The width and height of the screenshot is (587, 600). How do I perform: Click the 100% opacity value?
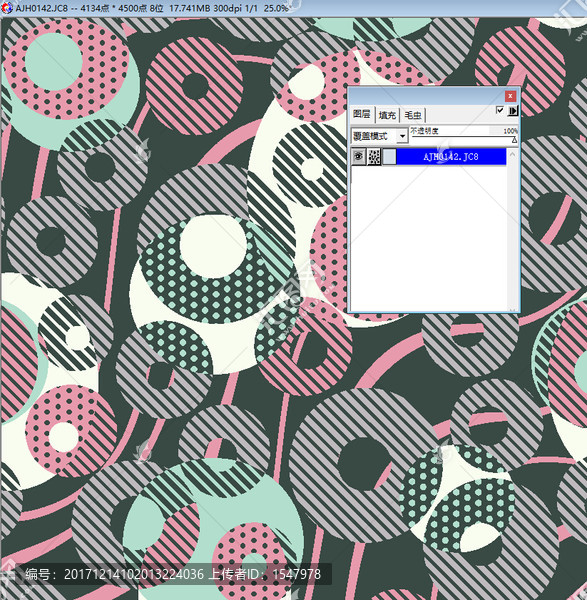(510, 131)
